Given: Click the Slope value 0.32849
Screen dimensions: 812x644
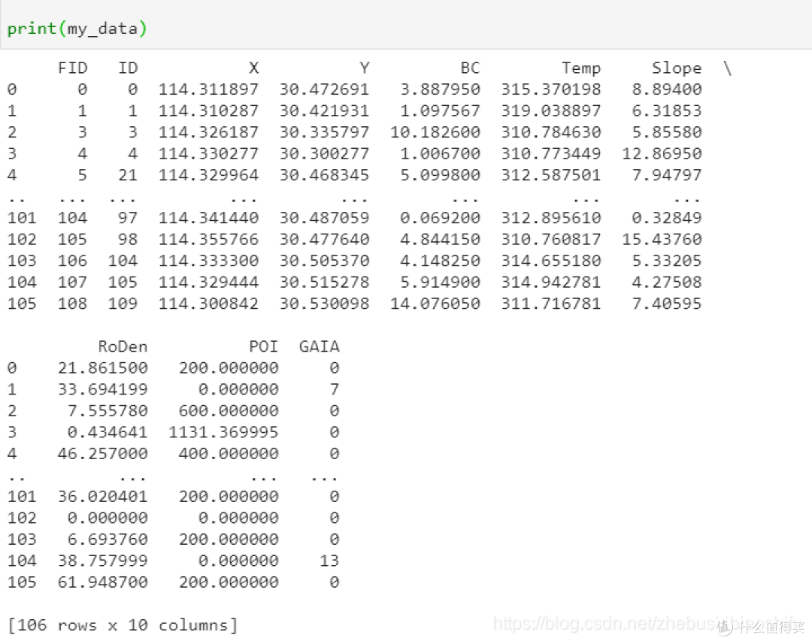Looking at the screenshot, I should click(667, 218).
